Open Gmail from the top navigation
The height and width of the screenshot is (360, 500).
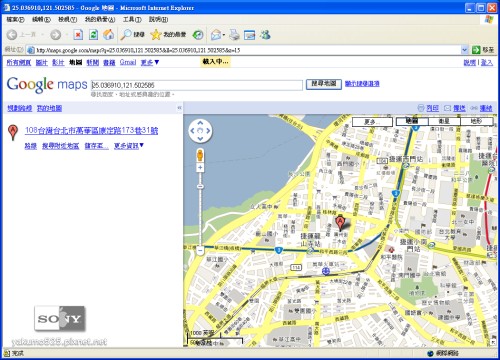tap(128, 62)
